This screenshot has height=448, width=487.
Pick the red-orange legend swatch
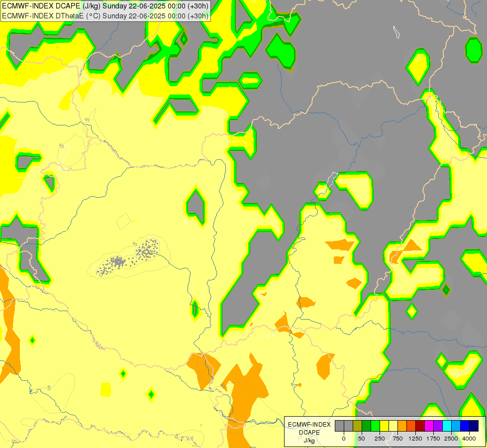pyautogui.click(x=411, y=426)
